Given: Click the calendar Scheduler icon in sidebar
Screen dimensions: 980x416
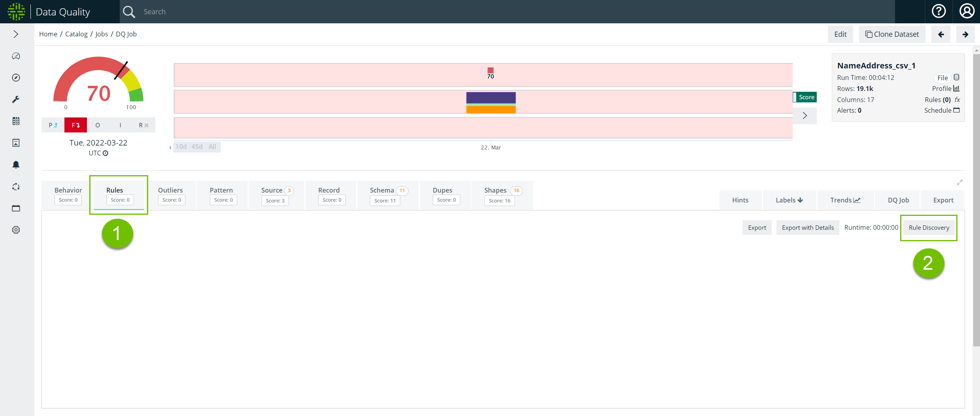Looking at the screenshot, I should [x=16, y=208].
